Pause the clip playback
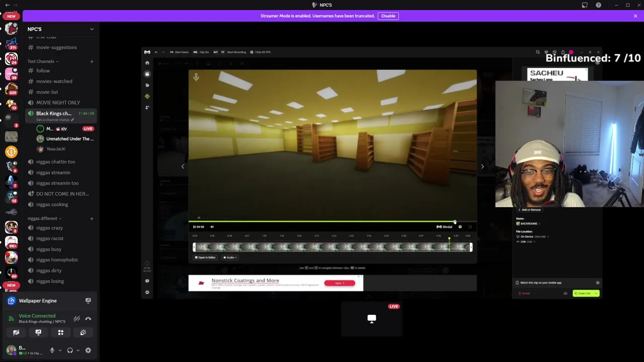This screenshot has height=362, width=644. [194, 227]
